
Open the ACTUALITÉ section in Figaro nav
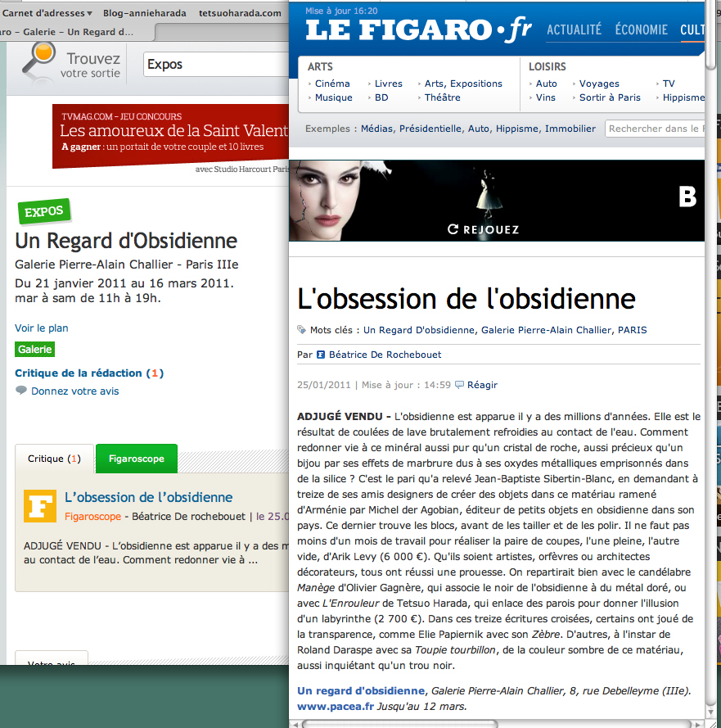click(574, 29)
